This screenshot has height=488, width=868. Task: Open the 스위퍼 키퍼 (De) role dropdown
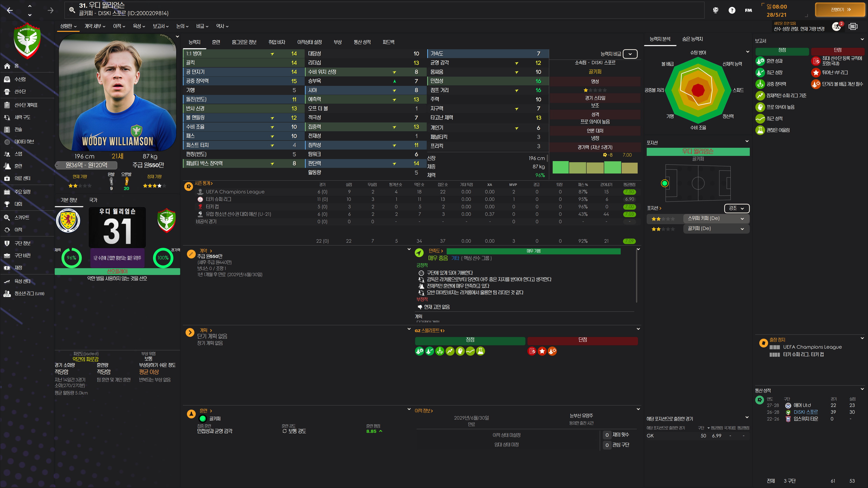[716, 218]
